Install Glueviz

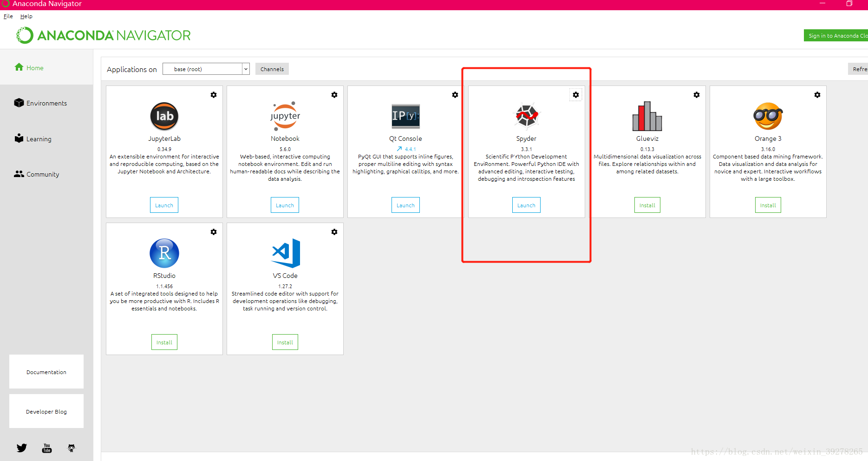click(647, 205)
